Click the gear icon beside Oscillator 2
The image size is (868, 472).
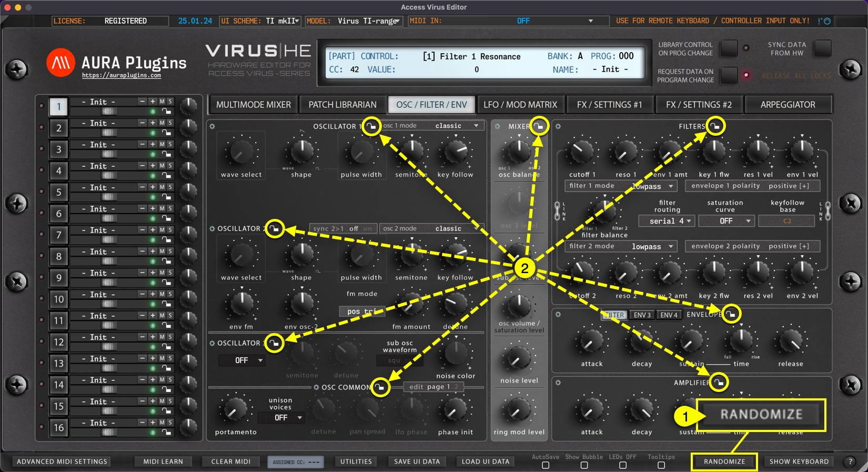click(212, 229)
